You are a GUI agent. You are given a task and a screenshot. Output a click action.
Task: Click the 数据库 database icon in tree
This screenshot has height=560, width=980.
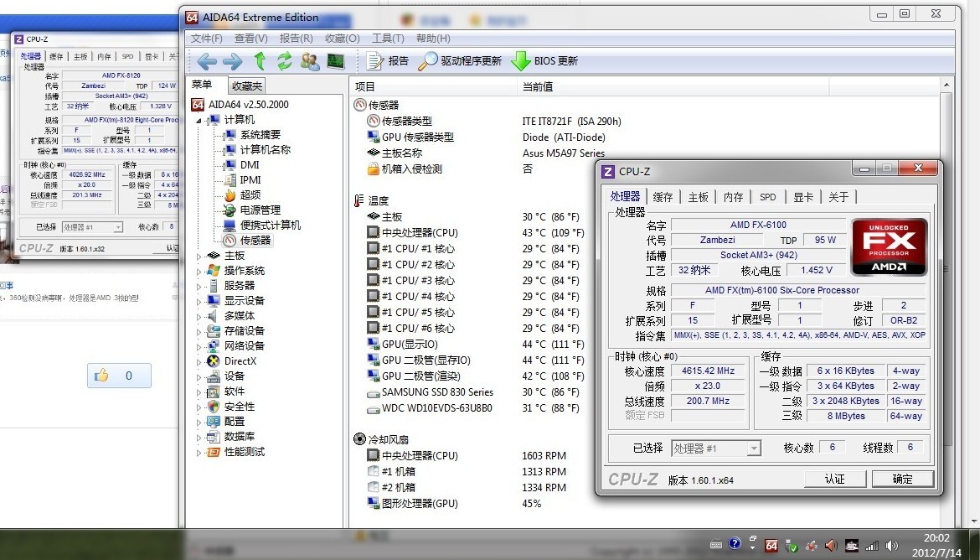click(214, 436)
